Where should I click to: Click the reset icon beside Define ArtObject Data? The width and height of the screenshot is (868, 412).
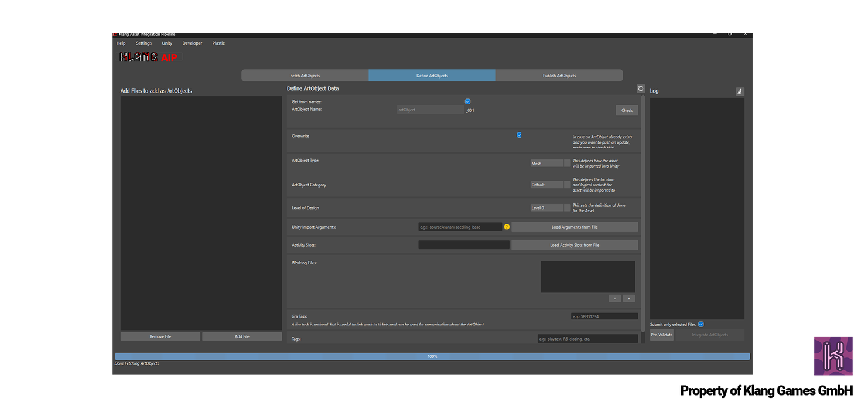click(641, 88)
